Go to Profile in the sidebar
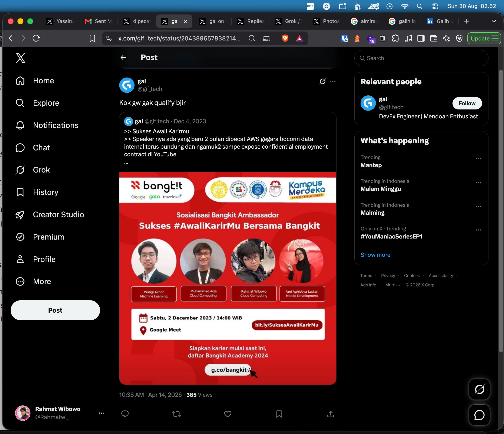Screen dimensions: 504x434 pyautogui.click(x=36, y=259)
